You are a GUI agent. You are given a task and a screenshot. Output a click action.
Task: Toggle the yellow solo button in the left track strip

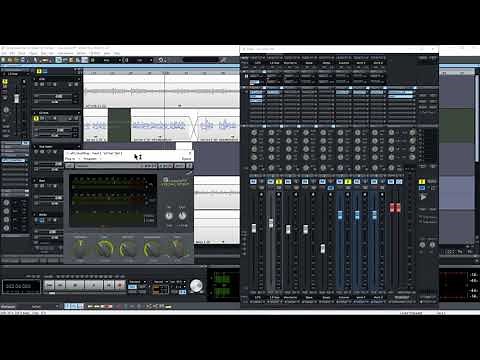pos(5,82)
